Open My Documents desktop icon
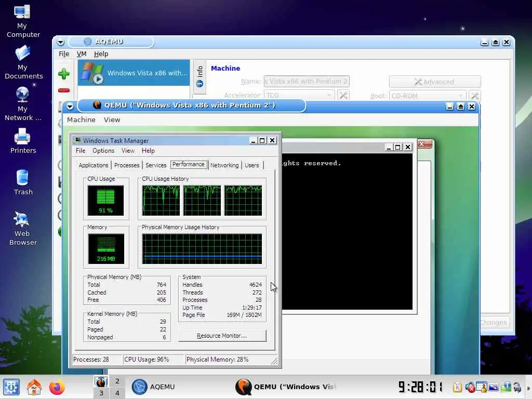This screenshot has width=532, height=399. tap(23, 63)
